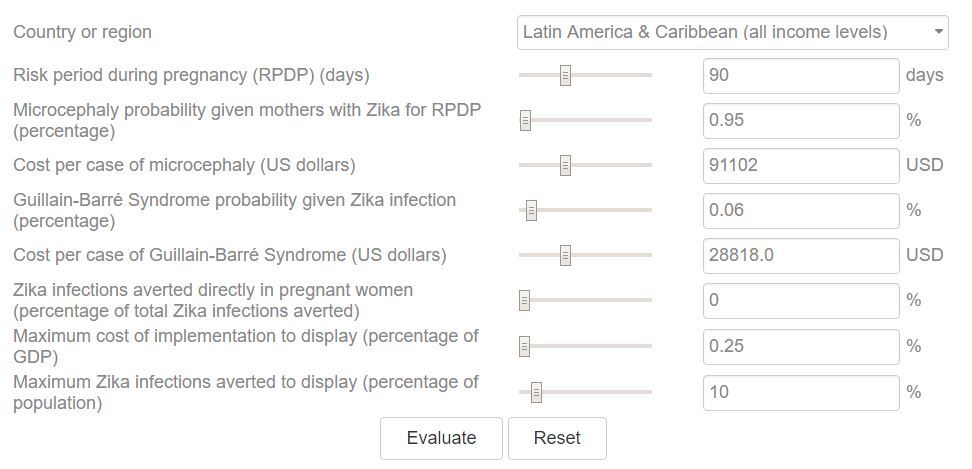Image resolution: width=972 pixels, height=469 pixels.
Task: Click the Maximum cost of implementation slider handle
Action: (525, 346)
